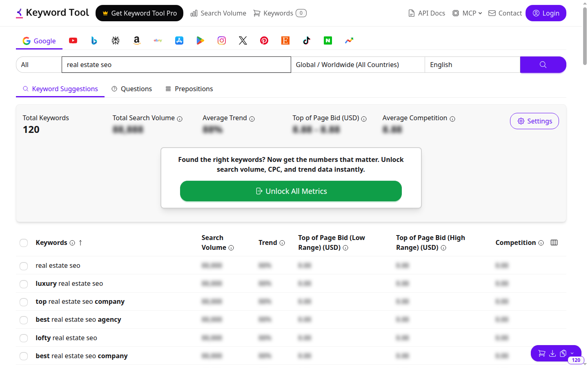Select the Naver keyword source icon

(328, 40)
